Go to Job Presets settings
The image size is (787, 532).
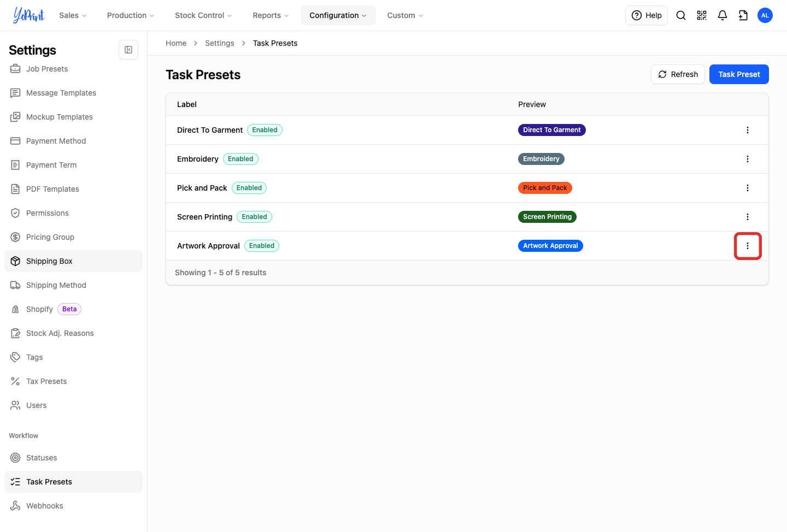(x=73, y=69)
